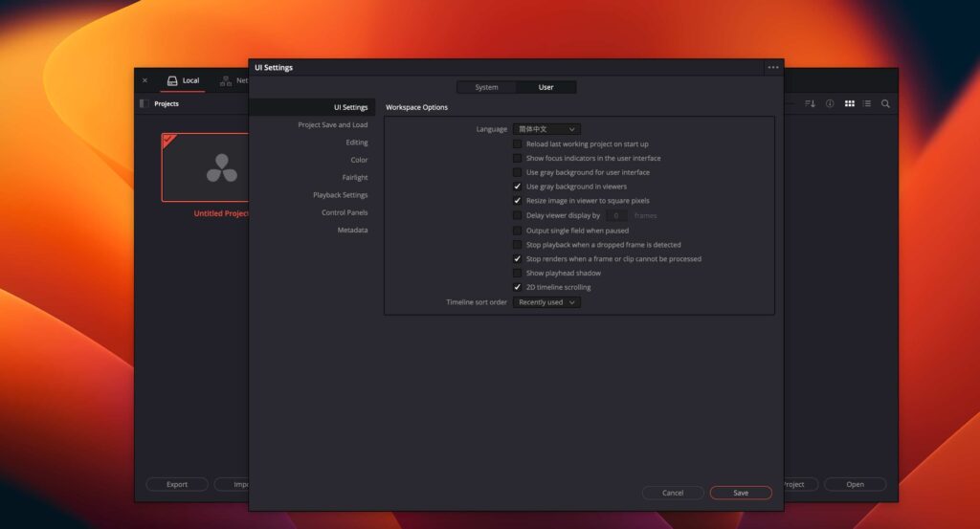
Task: Uncheck Stop renders when frame cannot be processed
Action: click(x=517, y=259)
